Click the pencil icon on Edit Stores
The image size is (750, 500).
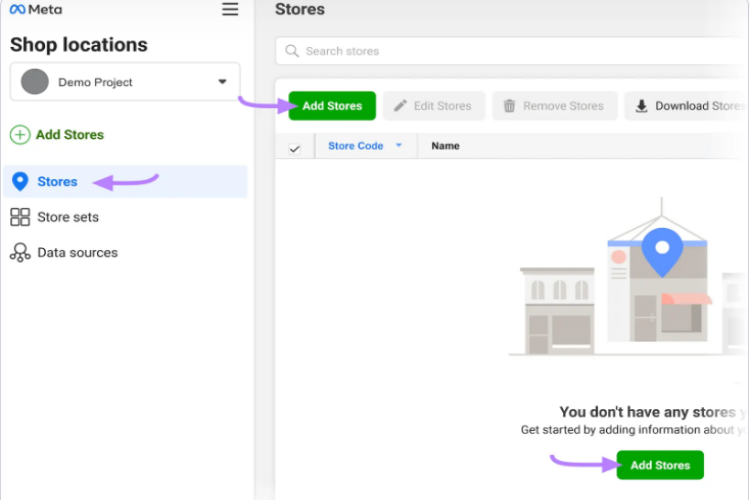[400, 106]
